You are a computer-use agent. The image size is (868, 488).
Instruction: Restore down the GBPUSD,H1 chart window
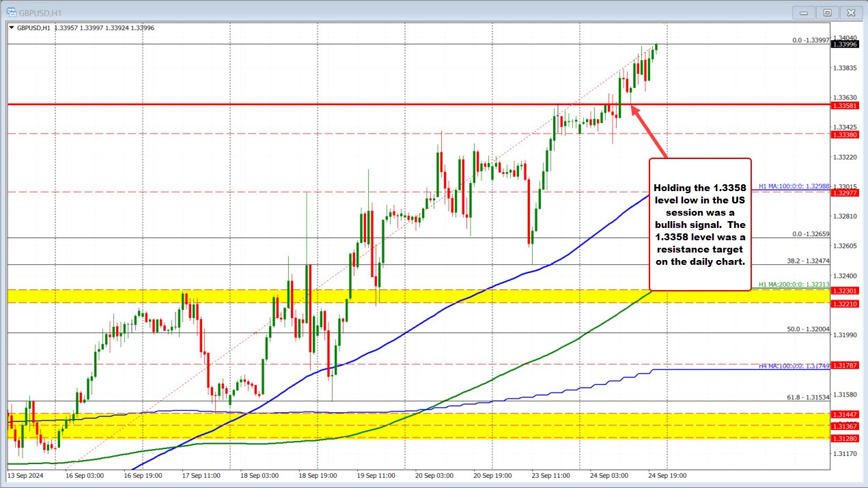click(x=827, y=12)
